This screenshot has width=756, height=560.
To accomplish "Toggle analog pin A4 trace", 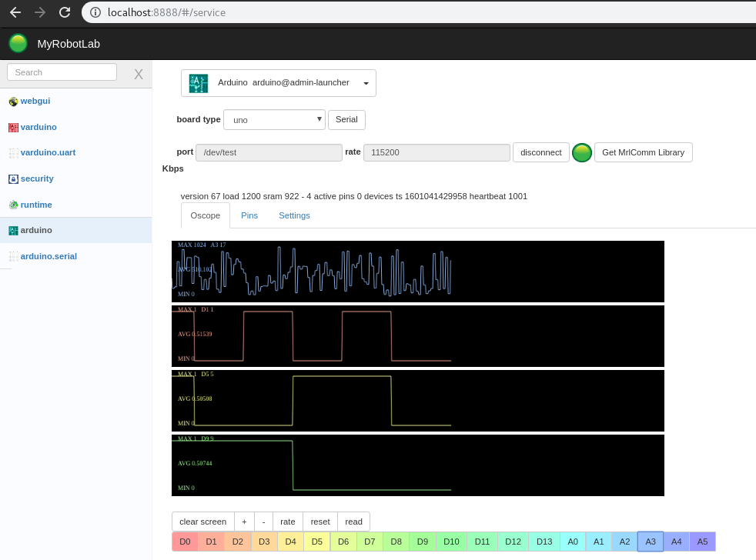I will tap(677, 542).
